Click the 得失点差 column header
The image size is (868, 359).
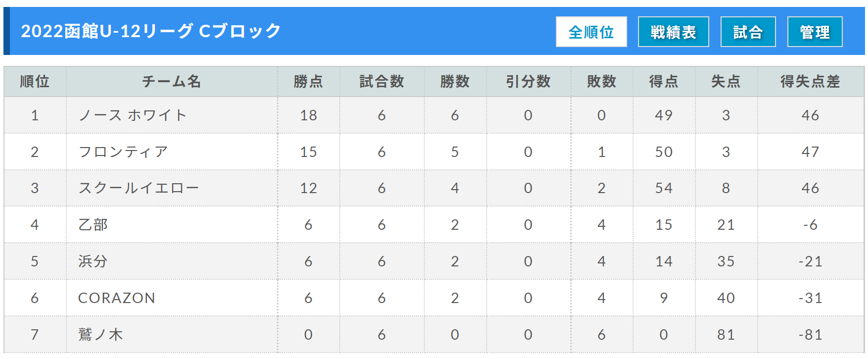810,81
